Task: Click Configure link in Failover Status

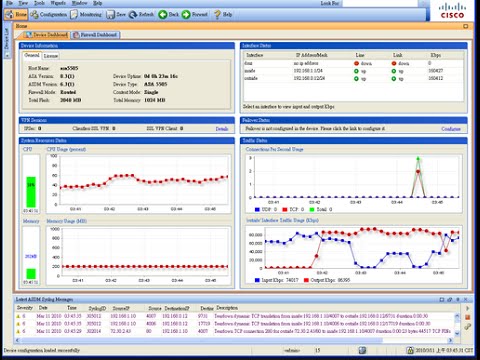Action: 451,129
